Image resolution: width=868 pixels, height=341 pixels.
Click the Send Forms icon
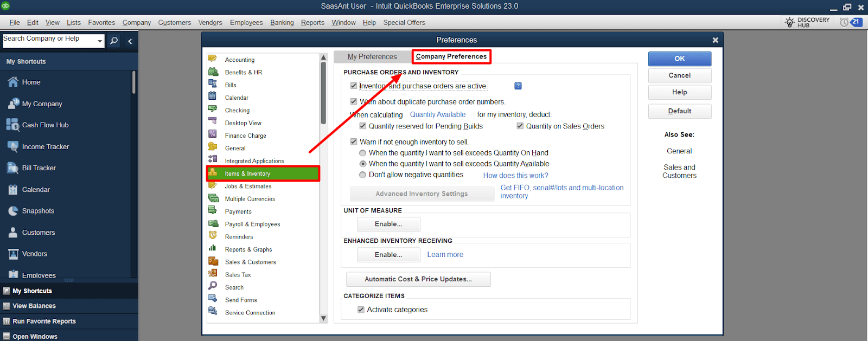(x=213, y=299)
